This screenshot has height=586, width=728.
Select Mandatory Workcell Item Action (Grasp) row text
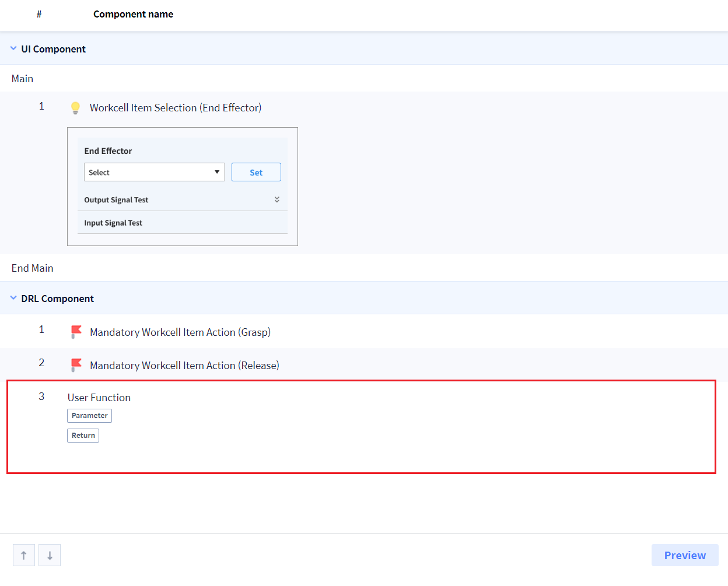point(180,332)
